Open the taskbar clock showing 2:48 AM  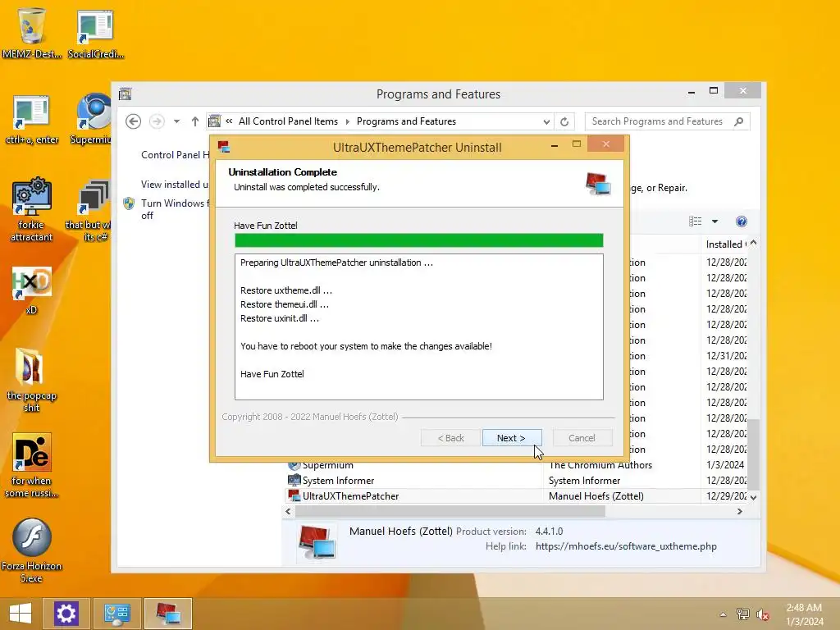pos(804,614)
